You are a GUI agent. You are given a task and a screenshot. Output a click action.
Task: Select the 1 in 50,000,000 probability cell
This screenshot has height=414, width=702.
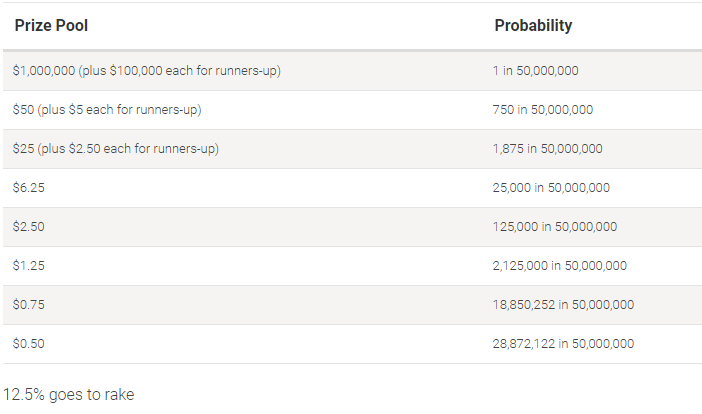[x=535, y=71]
